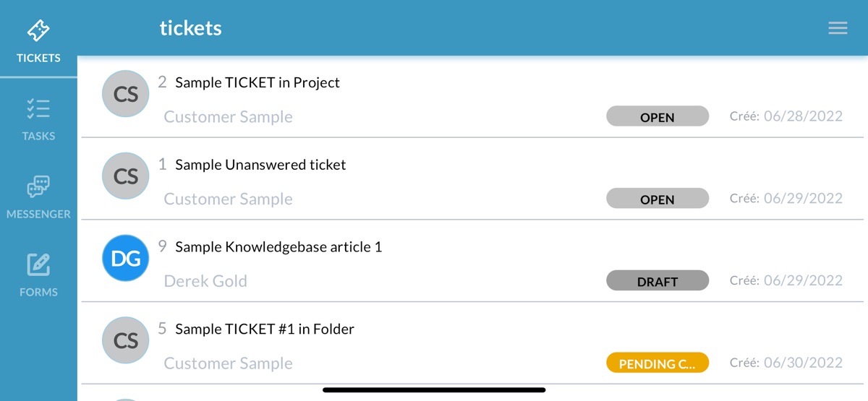Viewport: 868px width, 401px height.
Task: Tap CS avatar for ticket 2
Action: (x=126, y=94)
